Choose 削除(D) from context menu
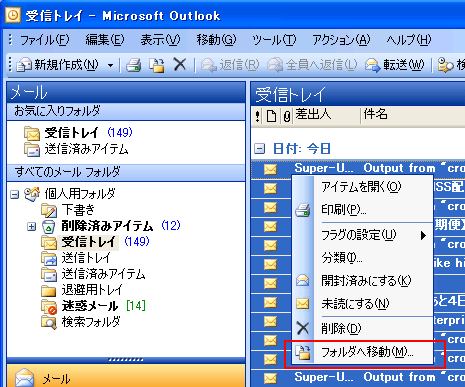The width and height of the screenshot is (465, 387). [x=363, y=328]
